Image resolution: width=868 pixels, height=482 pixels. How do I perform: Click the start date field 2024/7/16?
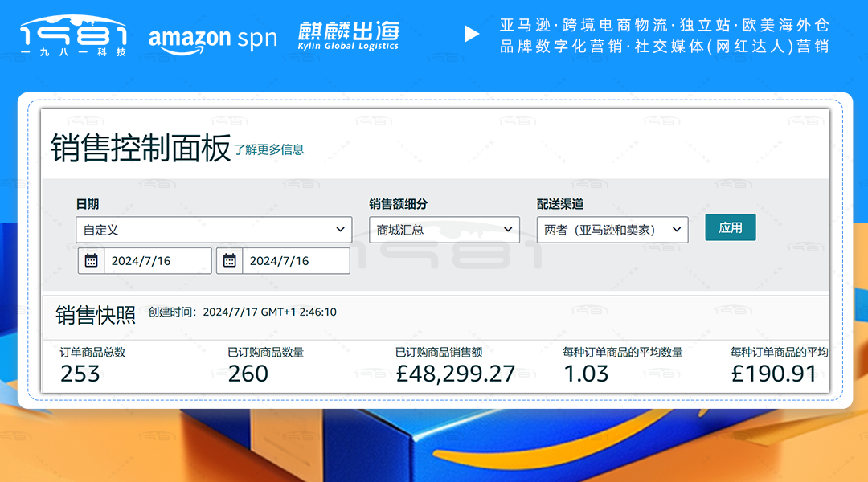(x=158, y=260)
